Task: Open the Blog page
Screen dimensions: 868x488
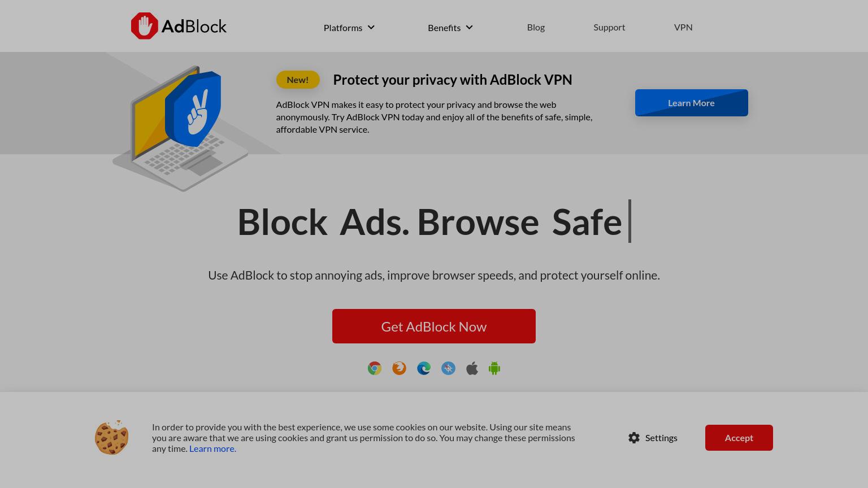Action: pyautogui.click(x=536, y=27)
